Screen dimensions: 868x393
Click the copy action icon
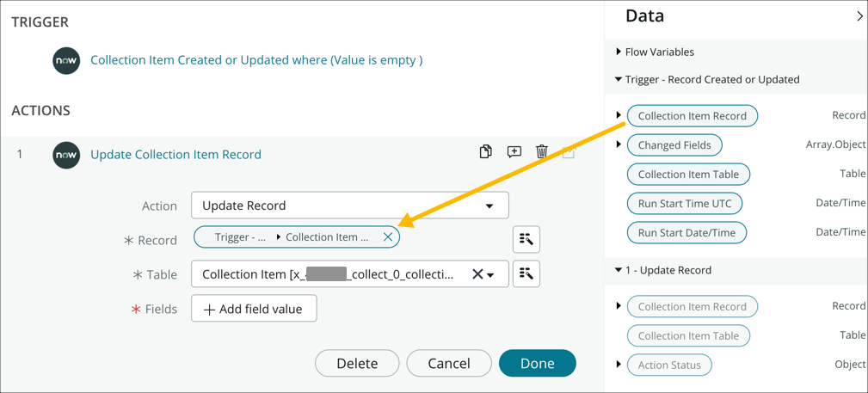[486, 152]
